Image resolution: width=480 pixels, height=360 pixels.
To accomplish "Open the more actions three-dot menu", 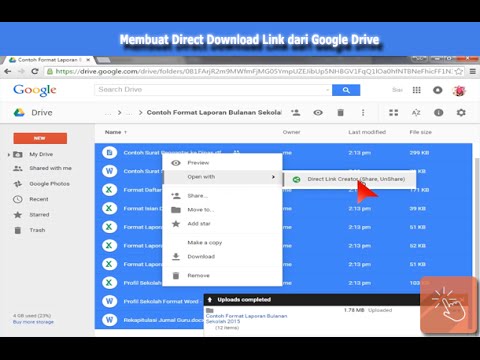I will tap(363, 113).
